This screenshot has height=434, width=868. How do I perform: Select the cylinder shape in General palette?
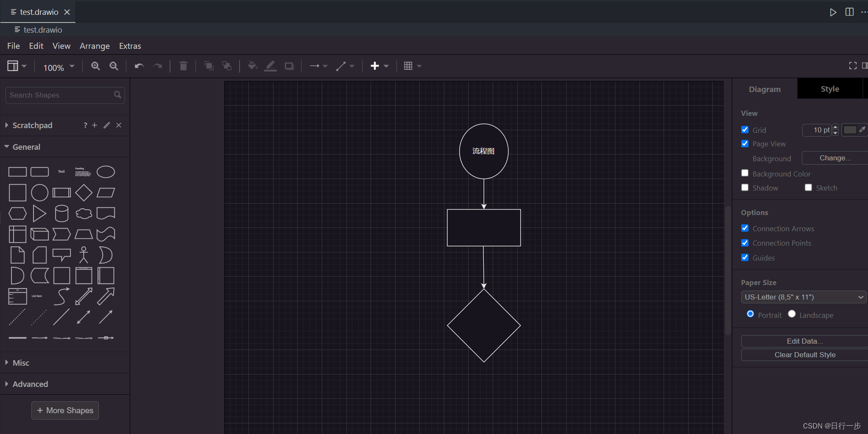click(61, 213)
